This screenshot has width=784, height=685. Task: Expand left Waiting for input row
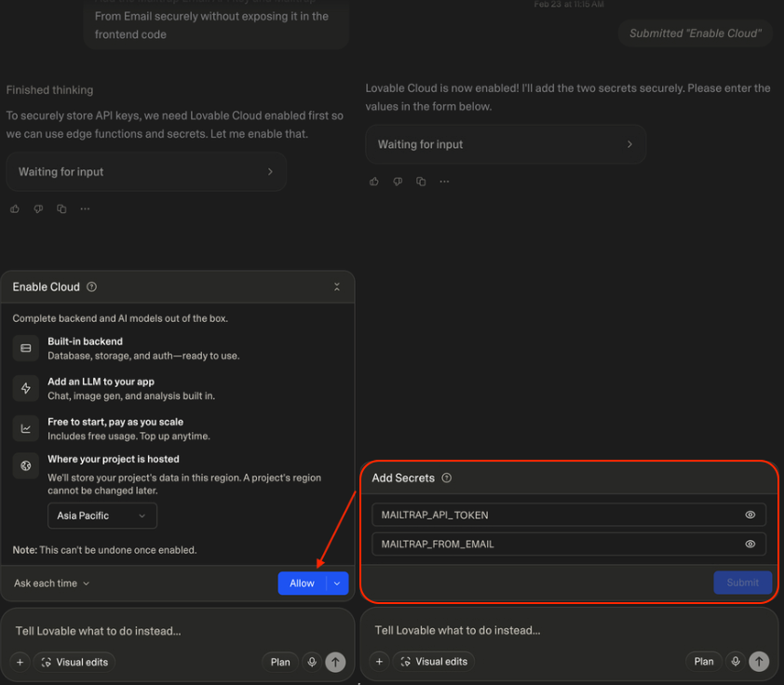pyautogui.click(x=146, y=172)
